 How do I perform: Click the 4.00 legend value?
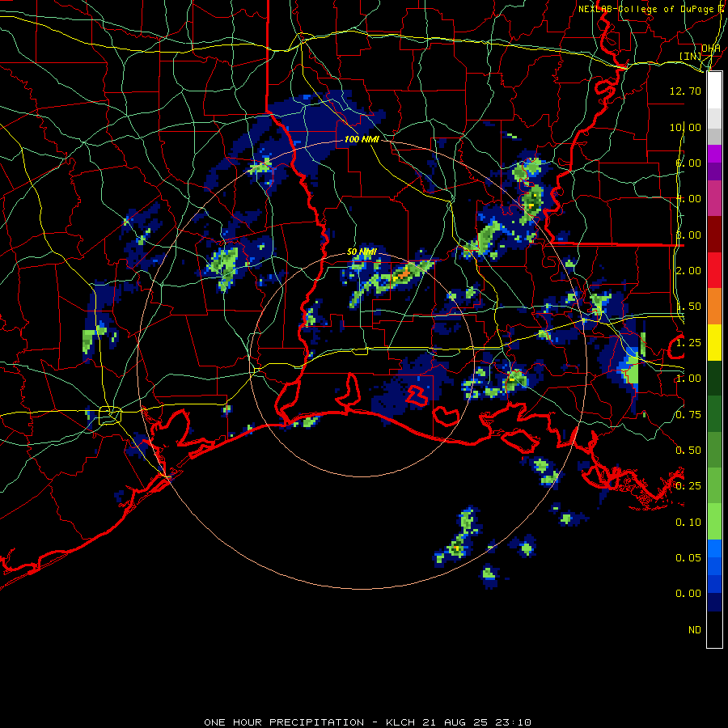click(x=688, y=199)
